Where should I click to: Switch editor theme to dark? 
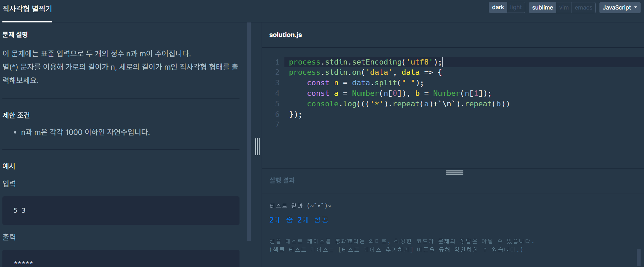pos(498,7)
